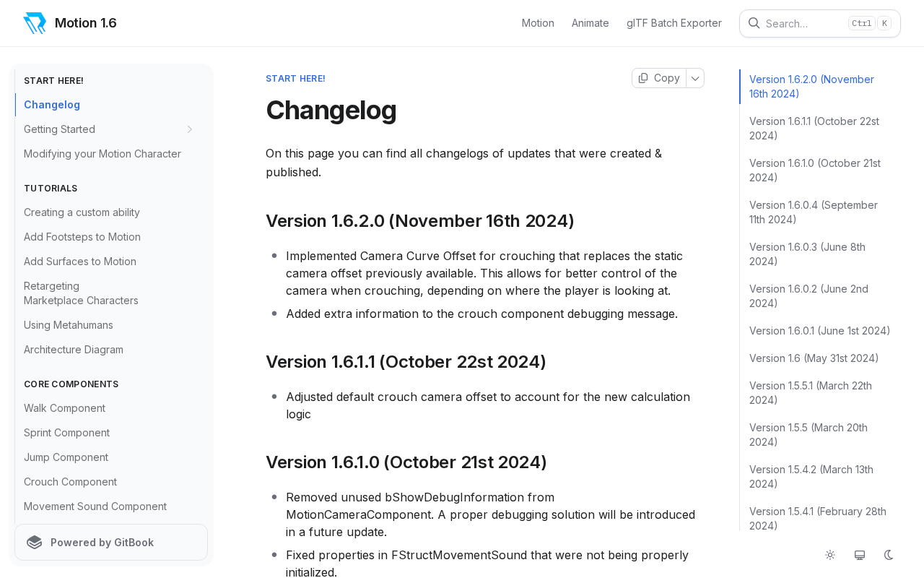Click the copy page icon
This screenshot has height=578, width=924.
tap(643, 78)
